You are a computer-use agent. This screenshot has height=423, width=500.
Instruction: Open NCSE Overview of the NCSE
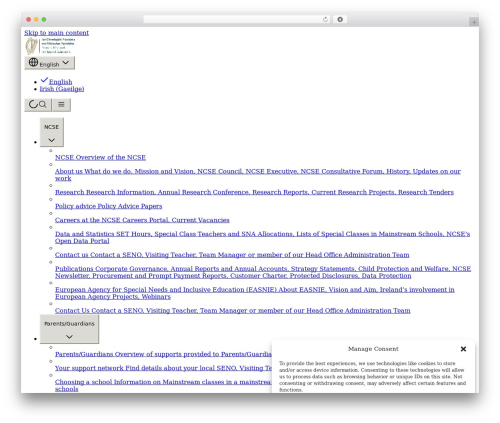[x=100, y=157]
